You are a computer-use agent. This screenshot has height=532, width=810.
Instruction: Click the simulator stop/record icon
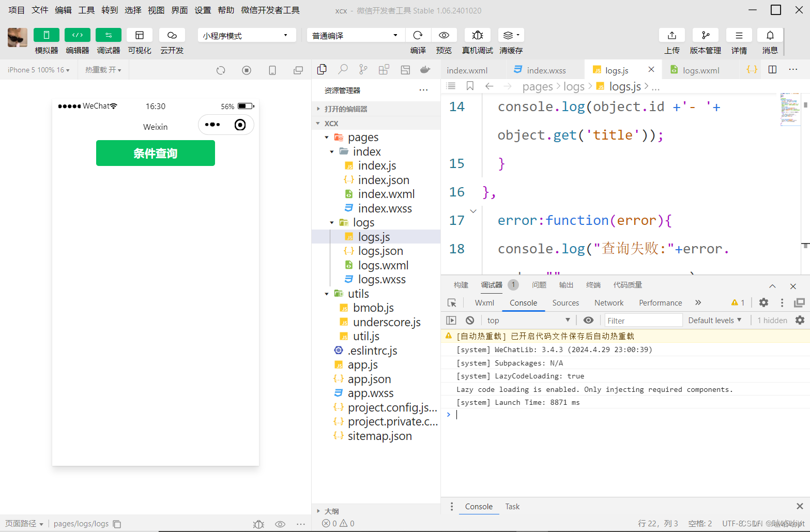pyautogui.click(x=247, y=70)
